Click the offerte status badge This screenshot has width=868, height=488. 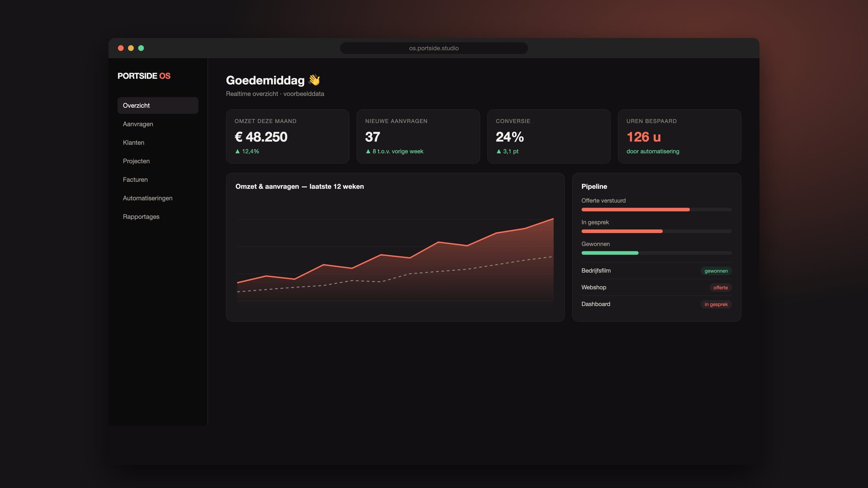[x=720, y=288]
